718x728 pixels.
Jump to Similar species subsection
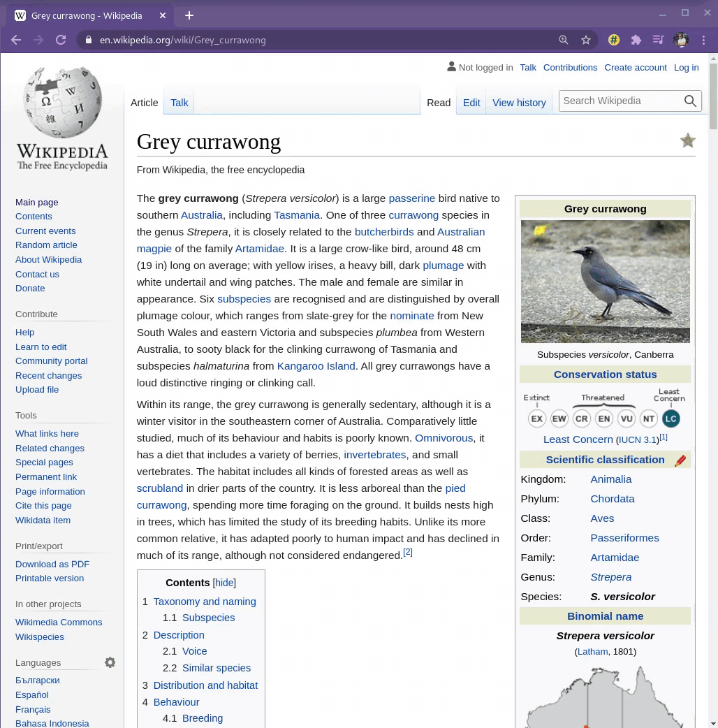tap(217, 668)
